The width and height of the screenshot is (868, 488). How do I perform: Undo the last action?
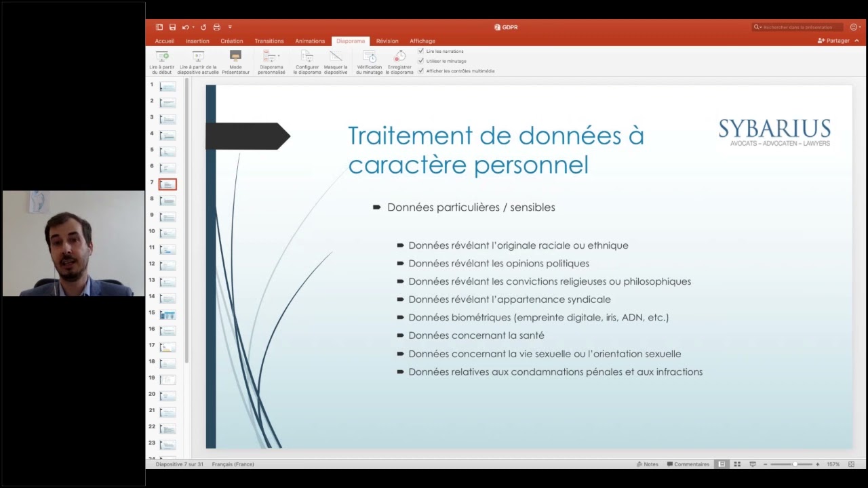pyautogui.click(x=185, y=27)
